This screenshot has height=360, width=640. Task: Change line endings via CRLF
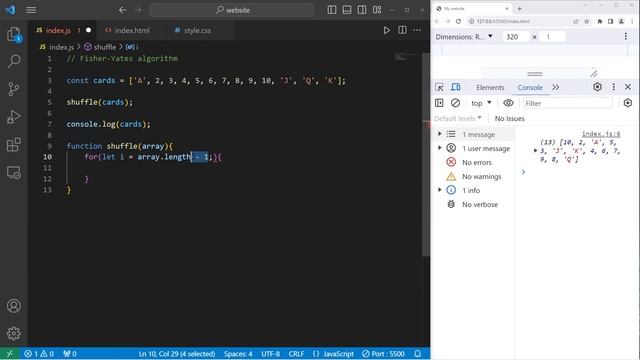click(x=296, y=354)
